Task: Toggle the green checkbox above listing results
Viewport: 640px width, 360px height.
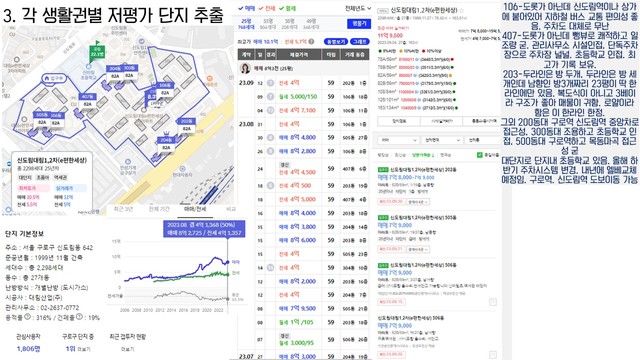Action: coord(479,155)
